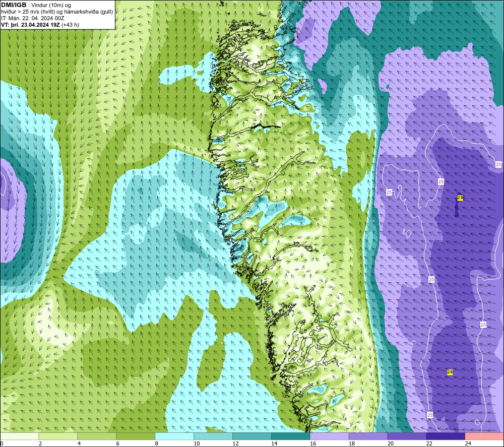Select the legend scale value "4"
Viewport: 504px width, 447px height.
(x=79, y=443)
